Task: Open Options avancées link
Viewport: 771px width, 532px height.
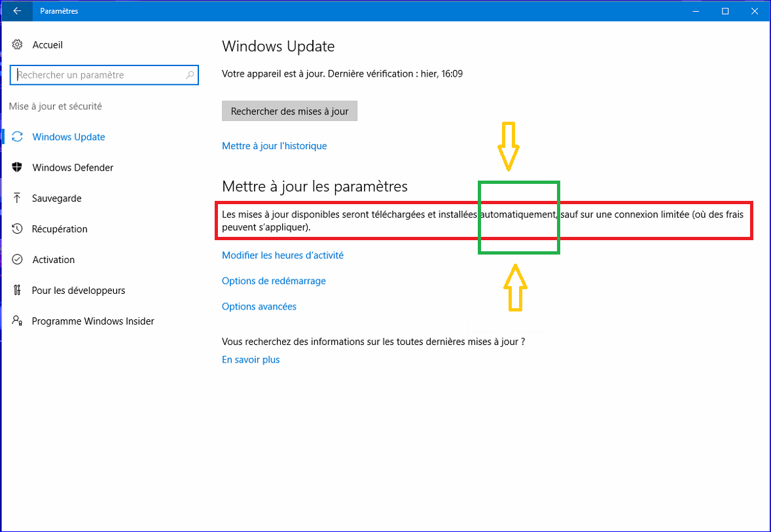Action: [x=259, y=306]
